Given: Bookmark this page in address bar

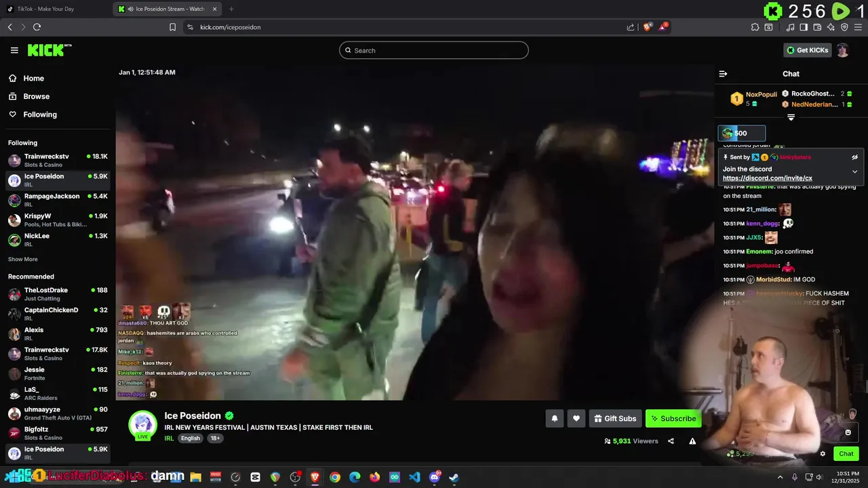Looking at the screenshot, I should click(172, 27).
